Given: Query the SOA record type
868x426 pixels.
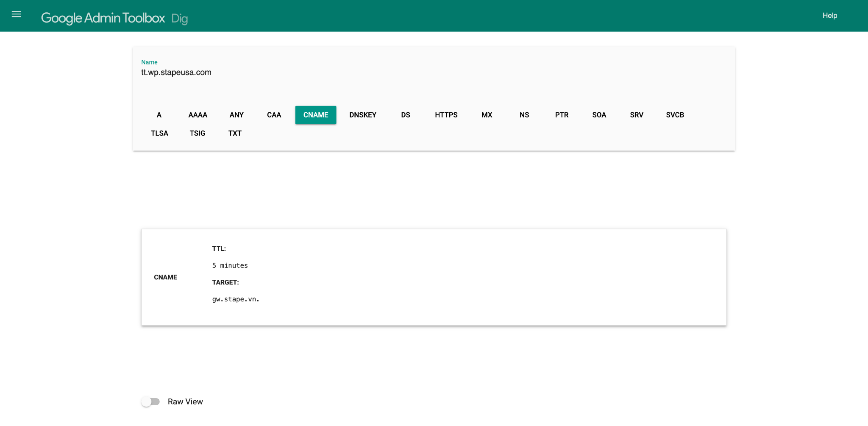Looking at the screenshot, I should click(599, 115).
